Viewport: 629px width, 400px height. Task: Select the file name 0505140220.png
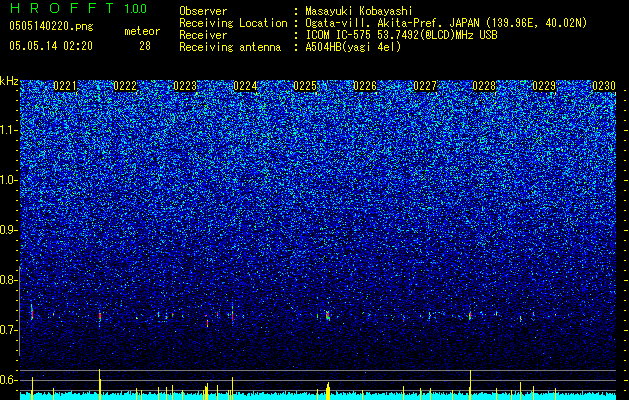(51, 26)
